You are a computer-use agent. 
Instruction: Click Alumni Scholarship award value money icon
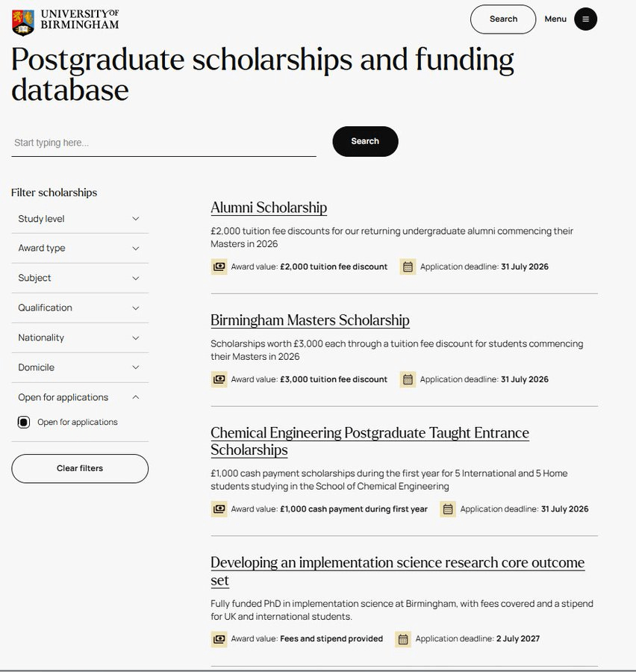pos(219,267)
